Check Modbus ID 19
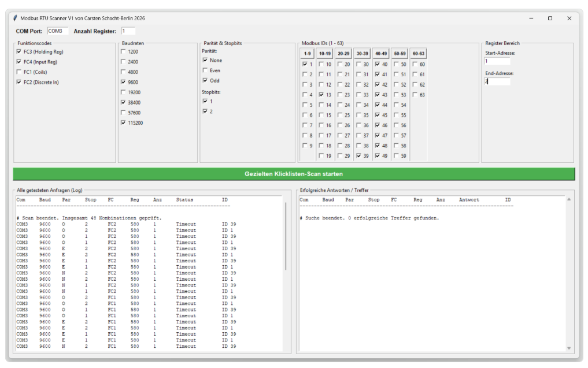 (321, 155)
